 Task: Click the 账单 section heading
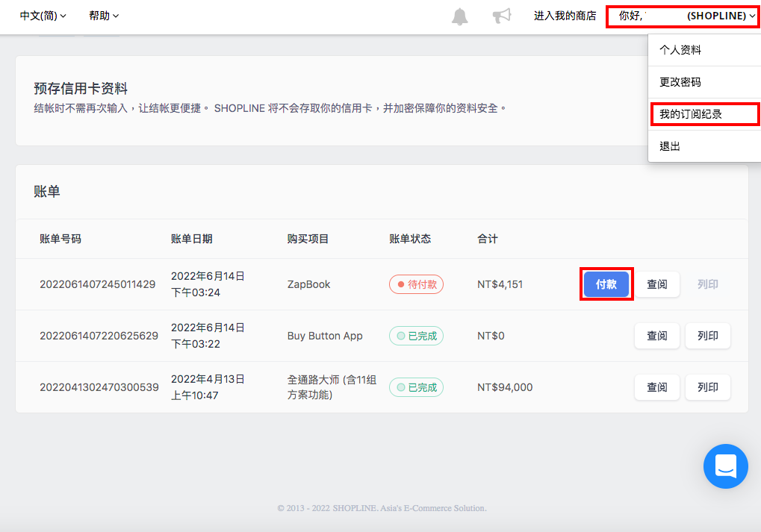(47, 192)
